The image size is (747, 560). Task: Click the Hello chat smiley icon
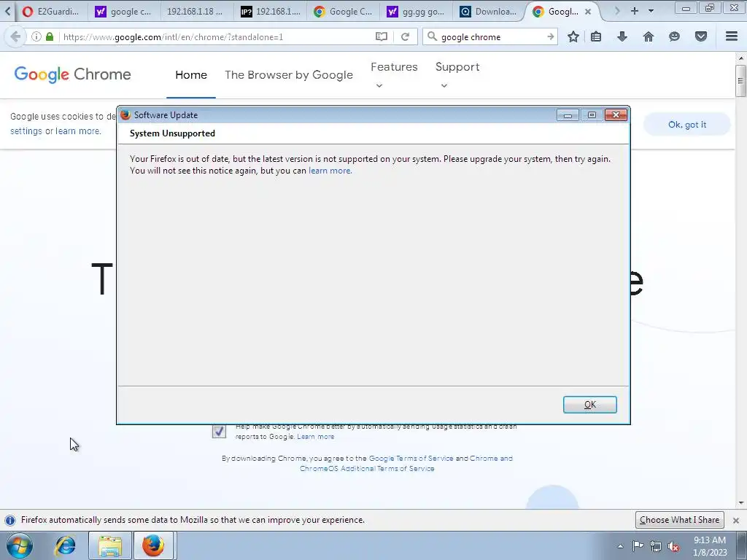tap(674, 36)
